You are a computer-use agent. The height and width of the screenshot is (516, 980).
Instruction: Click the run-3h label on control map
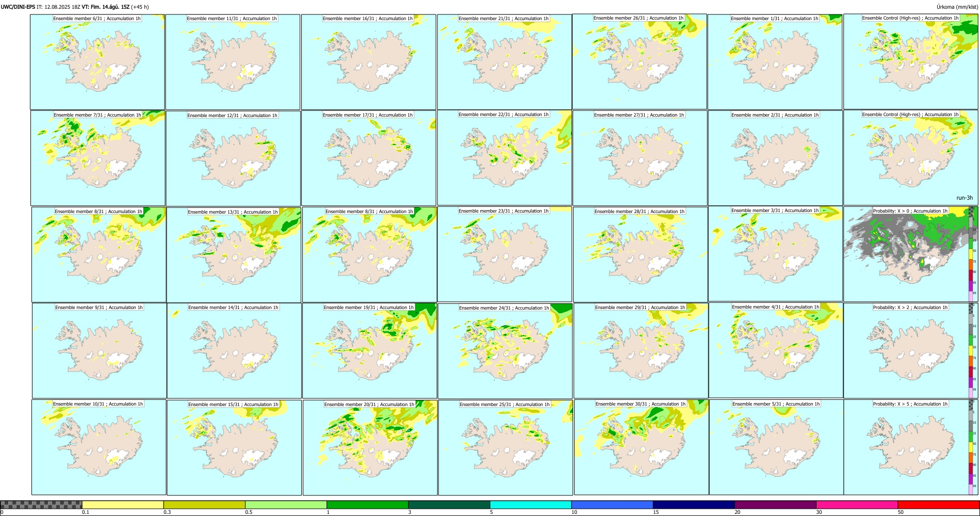pos(964,198)
